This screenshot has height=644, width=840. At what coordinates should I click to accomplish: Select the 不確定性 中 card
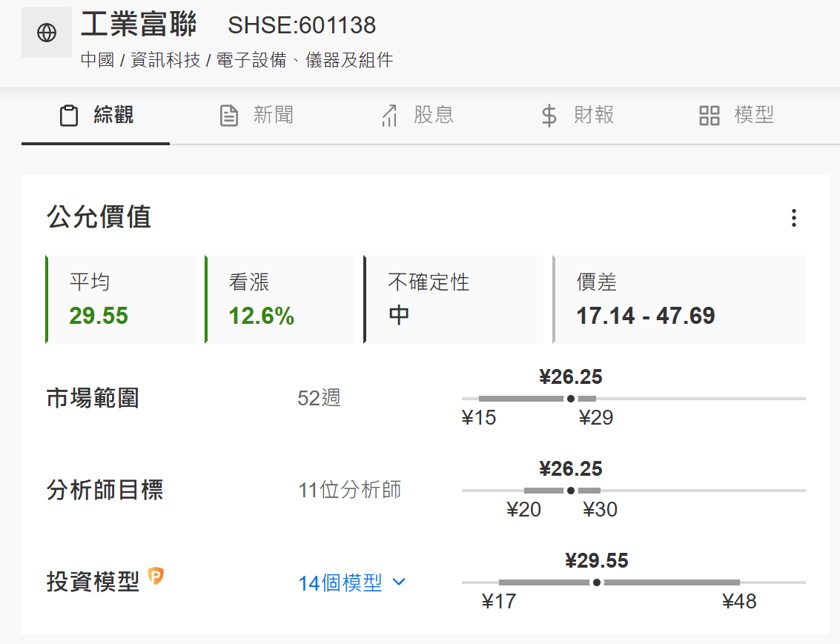click(453, 299)
